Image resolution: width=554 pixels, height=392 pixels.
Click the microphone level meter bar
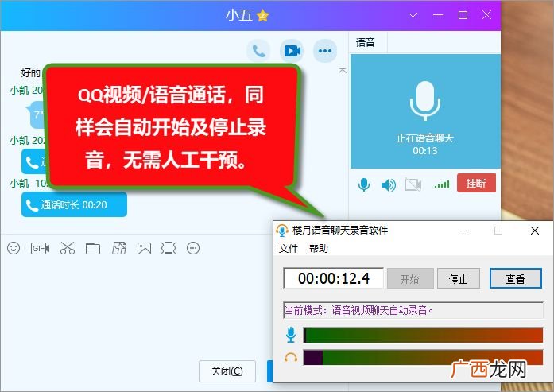click(x=423, y=335)
